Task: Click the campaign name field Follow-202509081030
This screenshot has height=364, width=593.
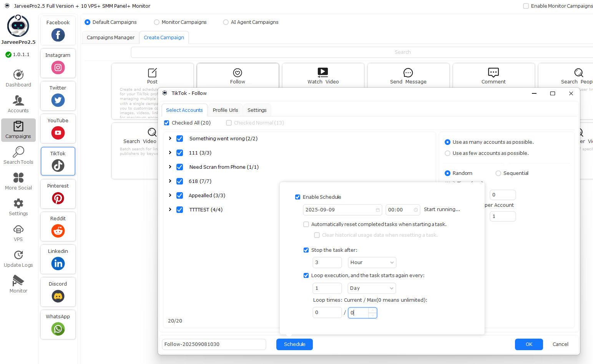Action: (x=214, y=344)
